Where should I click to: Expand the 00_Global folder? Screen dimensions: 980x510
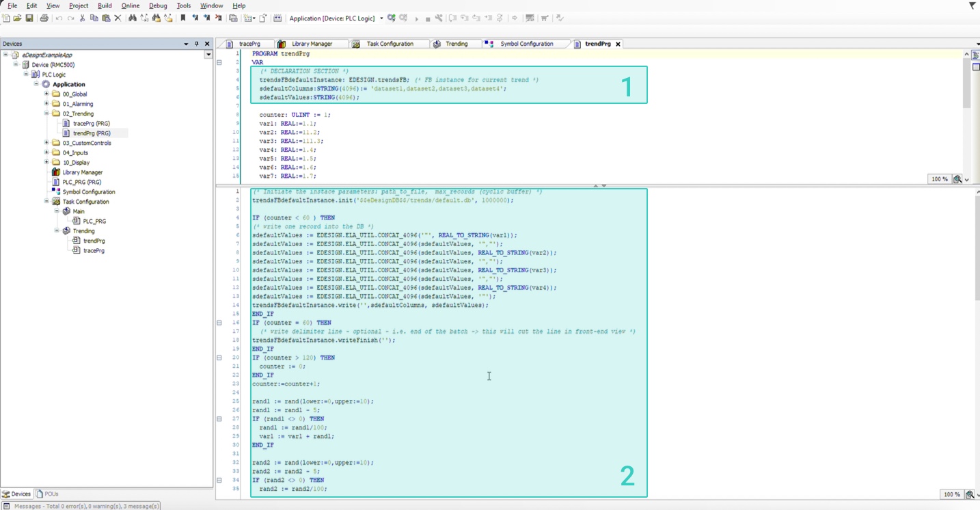pos(46,94)
